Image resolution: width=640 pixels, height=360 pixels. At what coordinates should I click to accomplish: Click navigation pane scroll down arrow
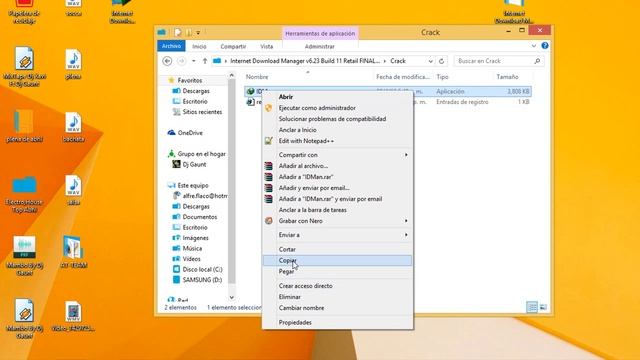231,298
